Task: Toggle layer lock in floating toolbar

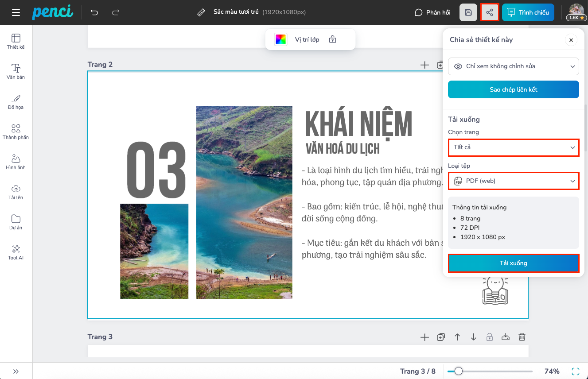Action: coord(333,39)
